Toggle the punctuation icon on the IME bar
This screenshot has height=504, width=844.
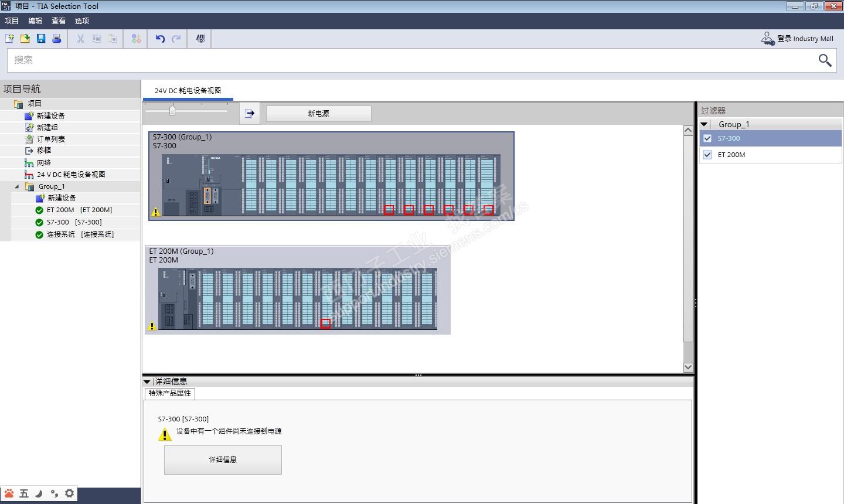tap(54, 493)
